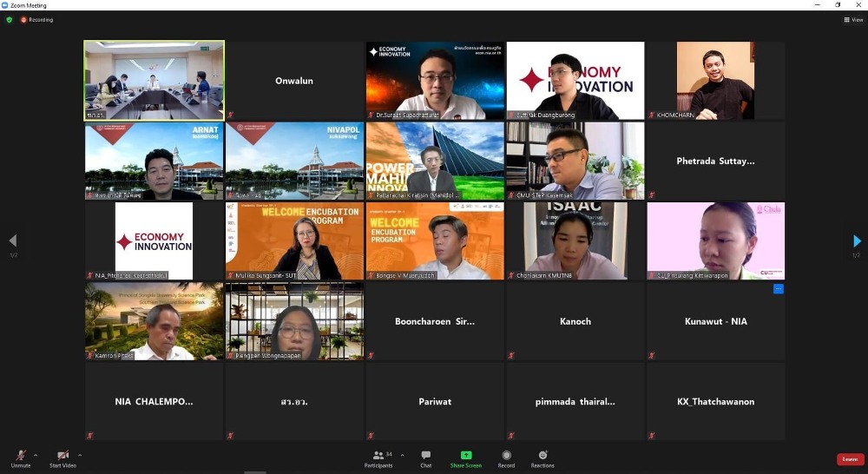Click the Recording indicator

point(37,19)
